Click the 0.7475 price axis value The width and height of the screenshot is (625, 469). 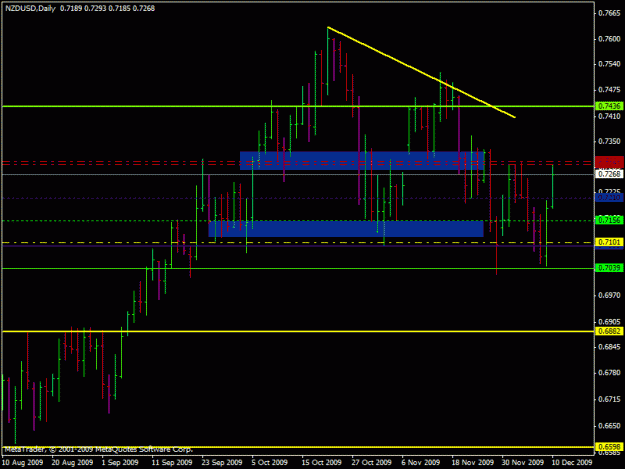609,90
